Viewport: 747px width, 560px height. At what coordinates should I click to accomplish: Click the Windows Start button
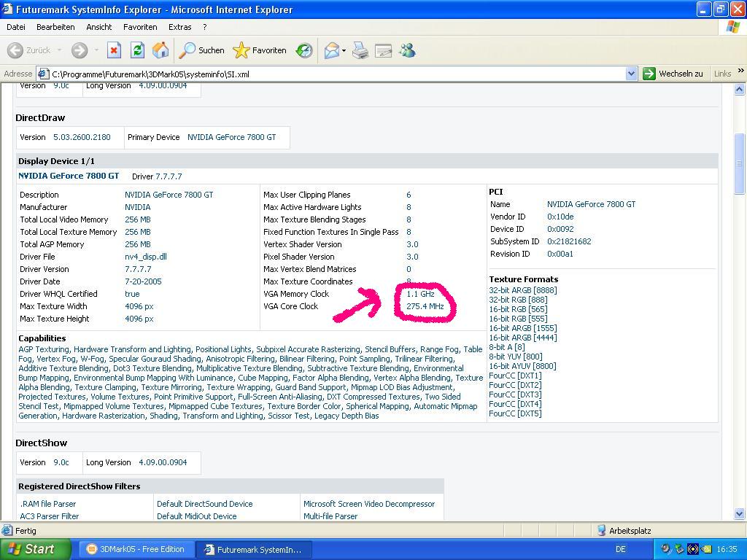tap(35, 549)
